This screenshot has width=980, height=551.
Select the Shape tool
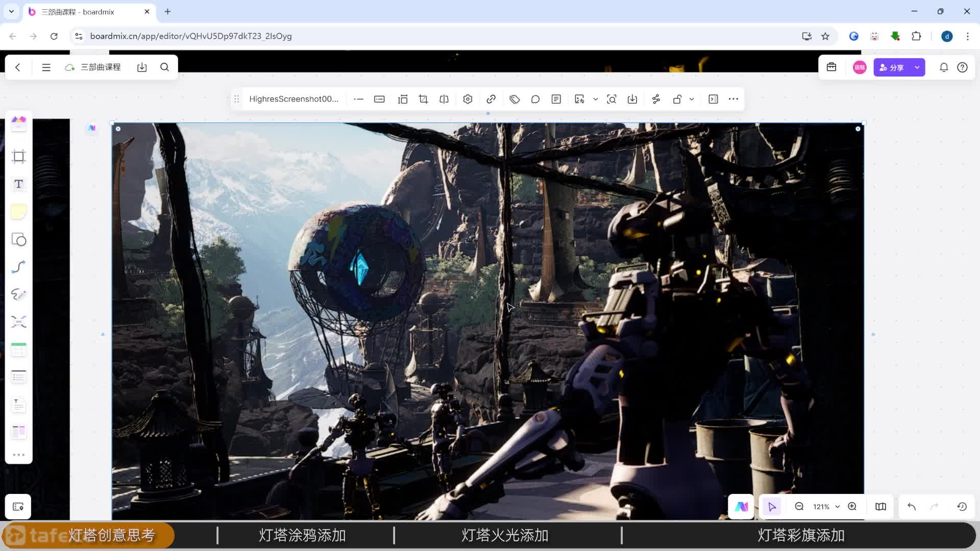[x=19, y=239]
